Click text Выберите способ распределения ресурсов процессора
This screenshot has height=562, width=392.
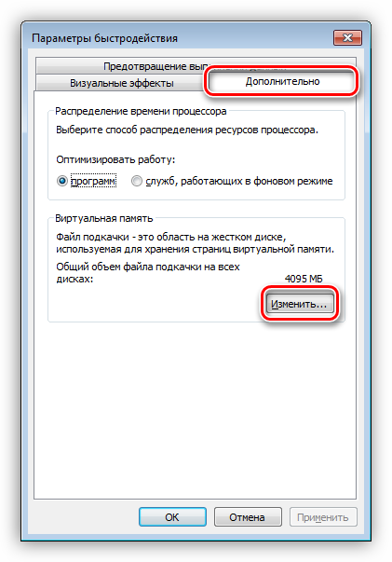tap(187, 130)
